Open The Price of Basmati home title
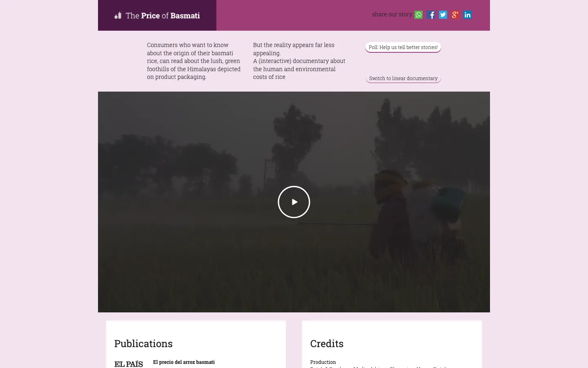The width and height of the screenshot is (588, 368). click(163, 16)
